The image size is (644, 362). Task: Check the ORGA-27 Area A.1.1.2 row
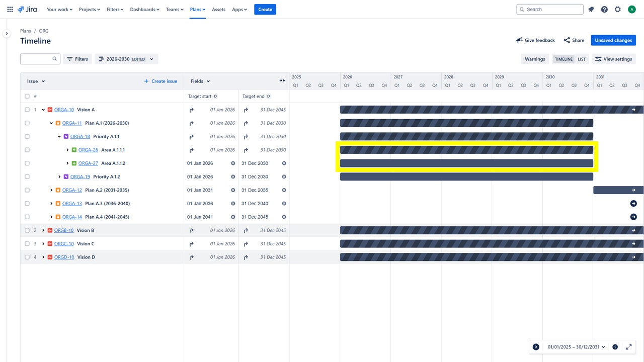(27, 163)
